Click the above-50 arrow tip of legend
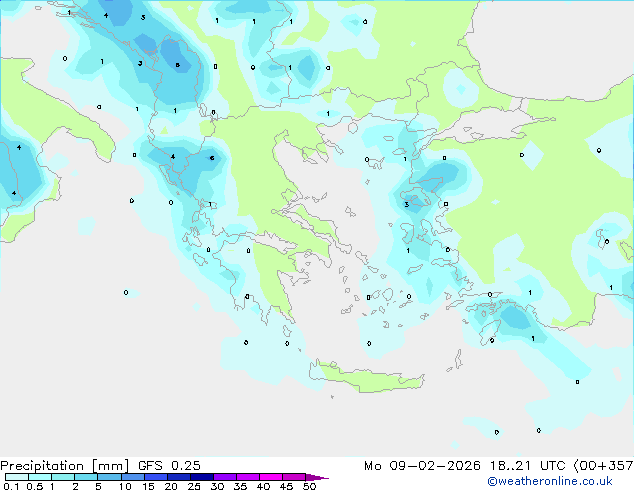The height and width of the screenshot is (490, 634). tap(317, 477)
